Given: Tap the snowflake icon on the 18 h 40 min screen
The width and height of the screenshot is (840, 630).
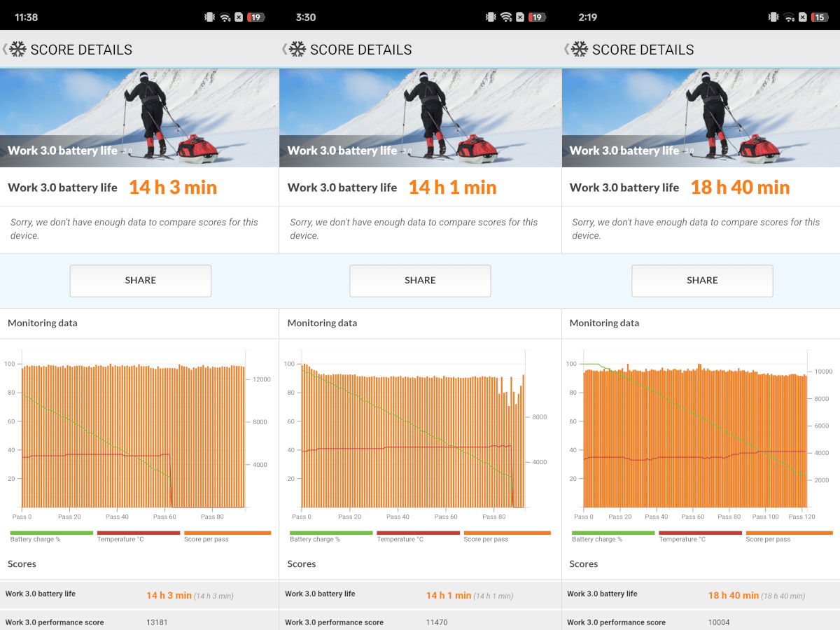Looking at the screenshot, I should click(x=580, y=49).
